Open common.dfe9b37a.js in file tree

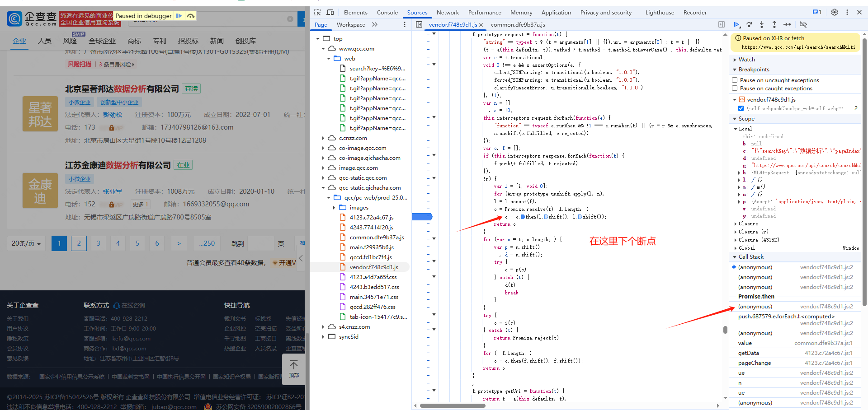coord(377,238)
